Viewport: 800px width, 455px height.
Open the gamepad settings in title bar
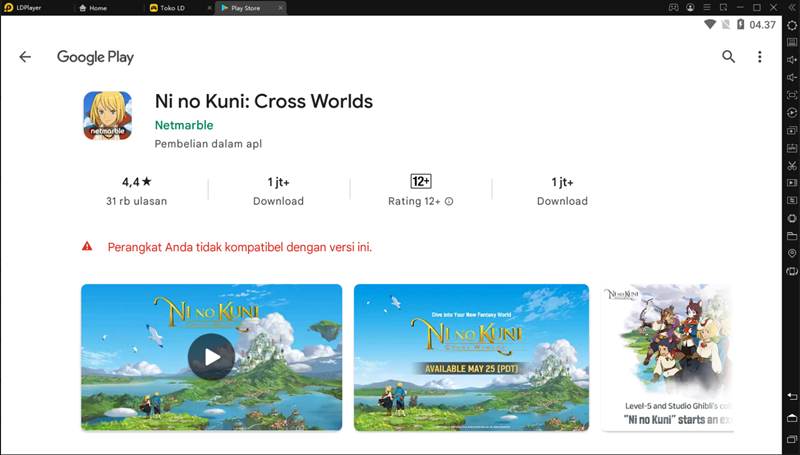(x=674, y=8)
